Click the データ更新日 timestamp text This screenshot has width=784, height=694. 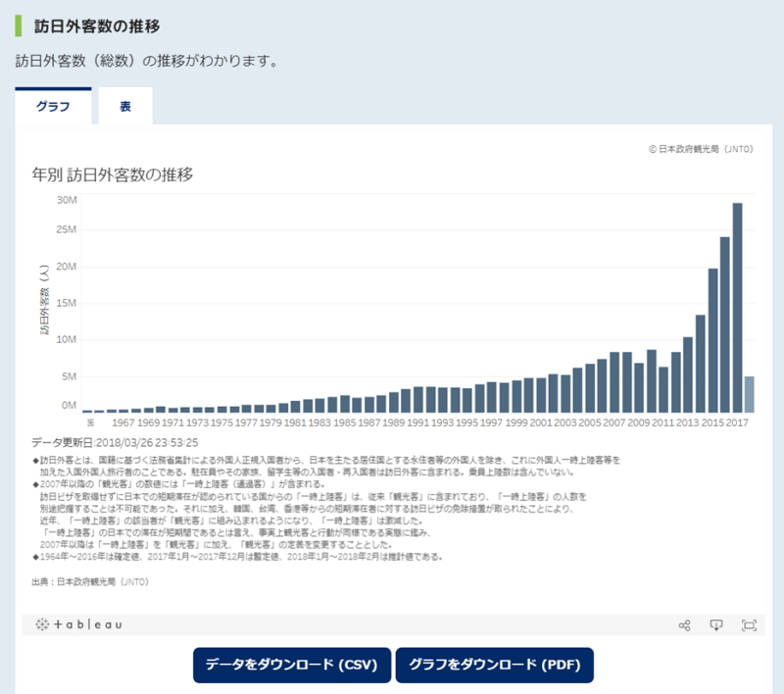click(115, 442)
